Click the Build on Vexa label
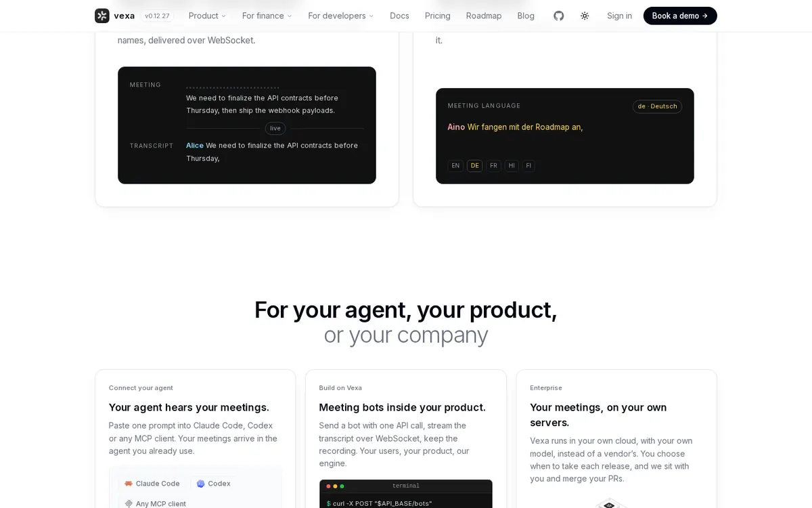This screenshot has height=508, width=812. point(340,388)
